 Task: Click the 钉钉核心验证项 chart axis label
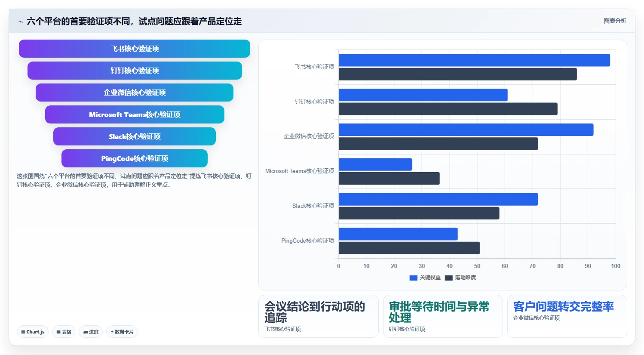click(x=314, y=102)
